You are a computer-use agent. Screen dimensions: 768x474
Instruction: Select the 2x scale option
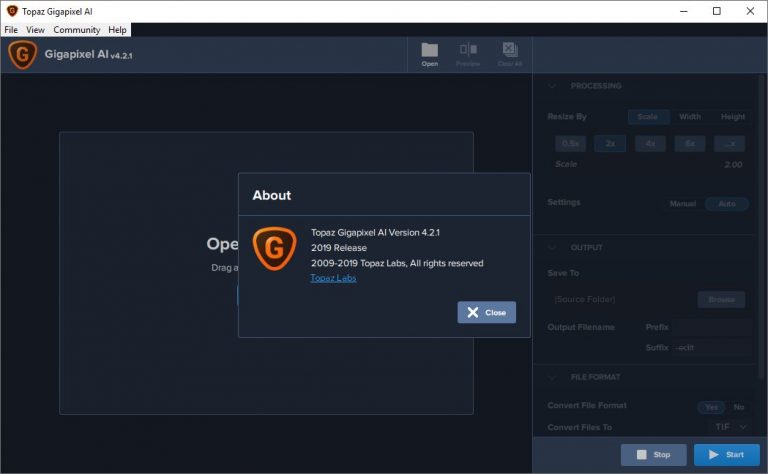pos(610,144)
